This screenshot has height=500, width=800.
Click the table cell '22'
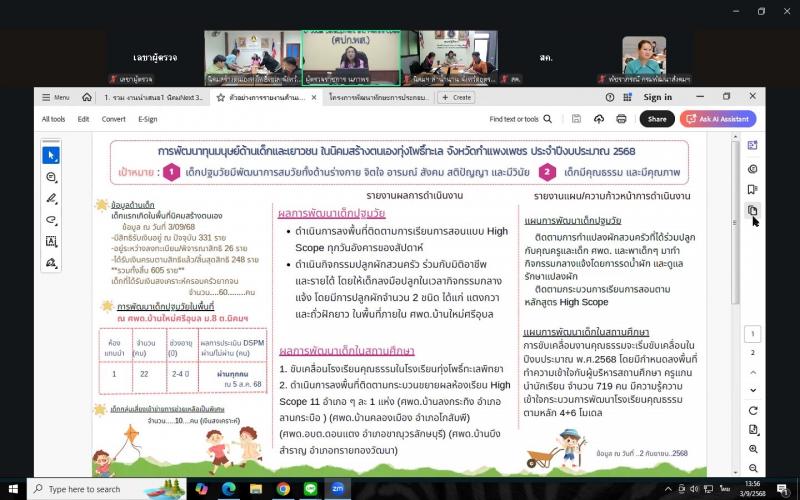[144, 374]
